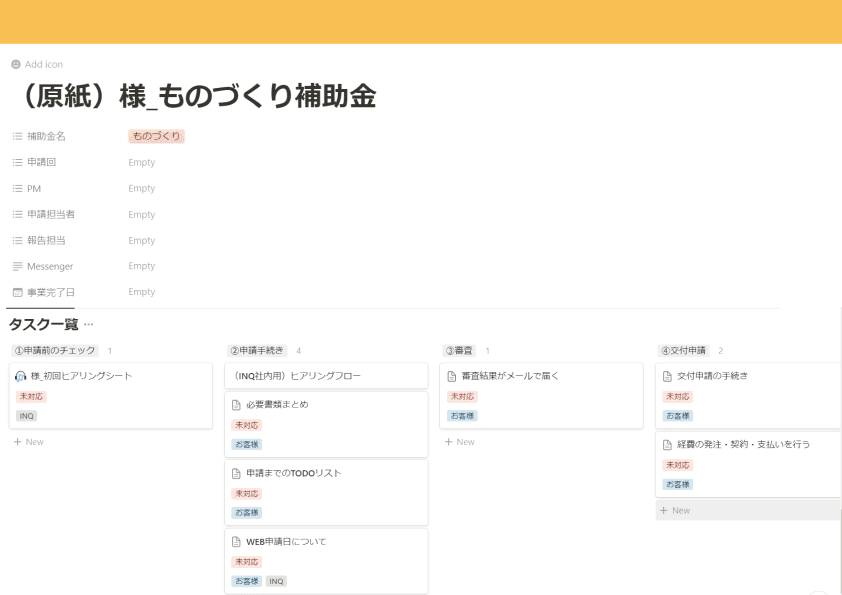
Task: Click お客様 tag on 経費の発注・契約・支払いを行う card
Action: (x=678, y=484)
